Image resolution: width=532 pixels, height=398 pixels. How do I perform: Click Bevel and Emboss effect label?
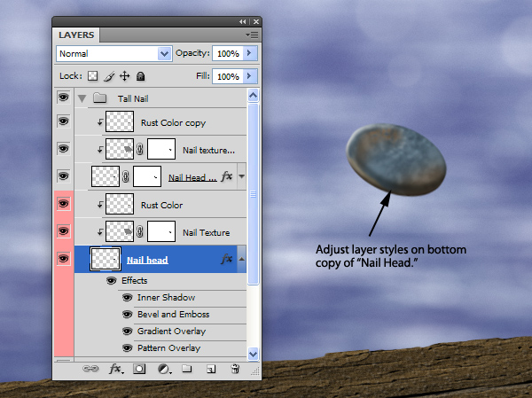pyautogui.click(x=174, y=314)
